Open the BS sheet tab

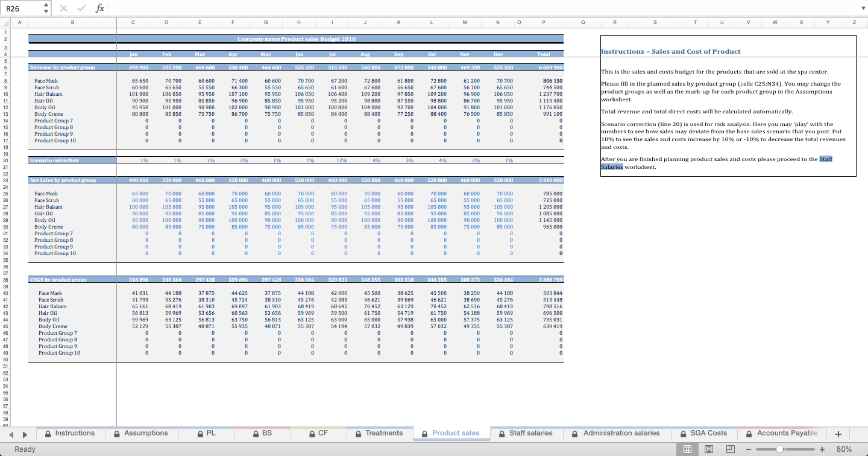pos(262,433)
